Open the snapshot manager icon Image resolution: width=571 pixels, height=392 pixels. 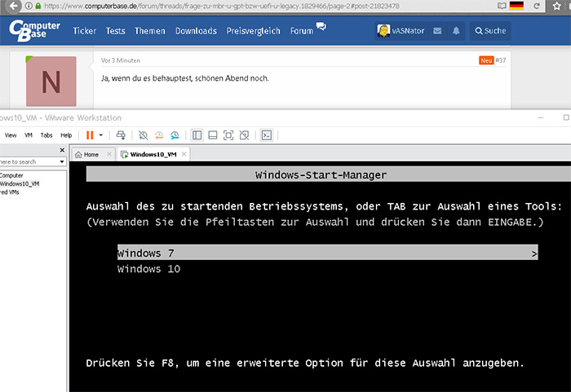(175, 135)
